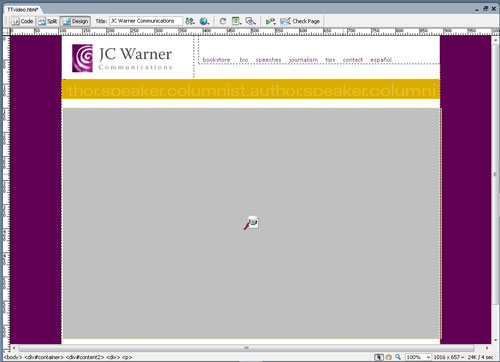Open the bookstore navigation link
Viewport: 500px width, 362px height.
216,59
